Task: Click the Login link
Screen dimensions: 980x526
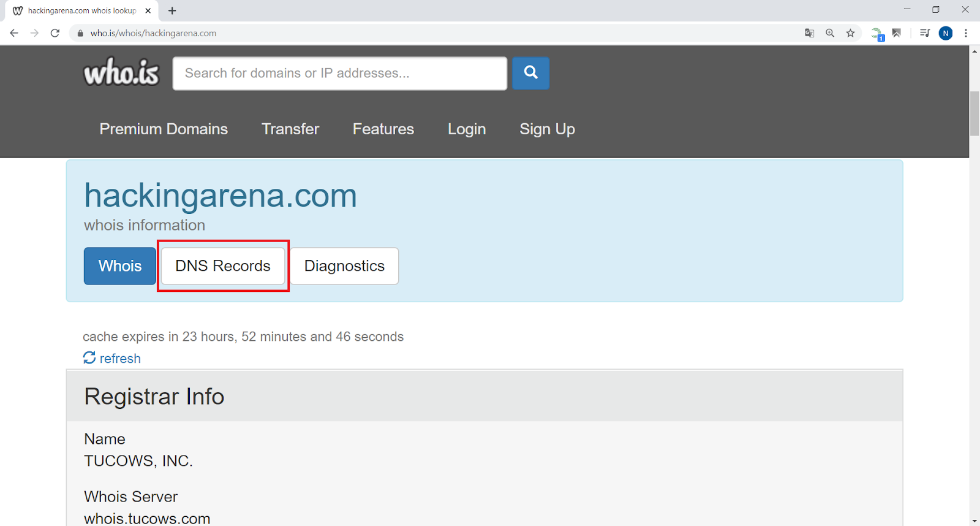Action: click(x=467, y=129)
